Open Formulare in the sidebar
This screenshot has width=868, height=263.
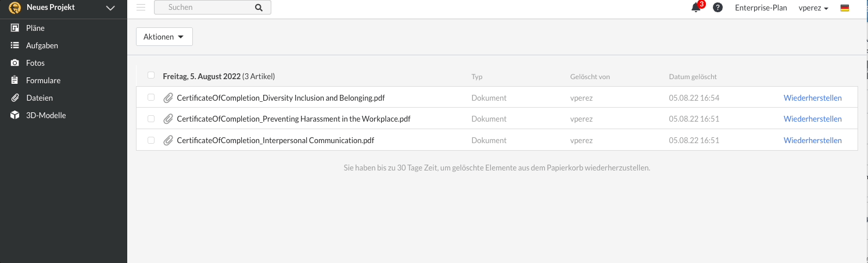43,80
